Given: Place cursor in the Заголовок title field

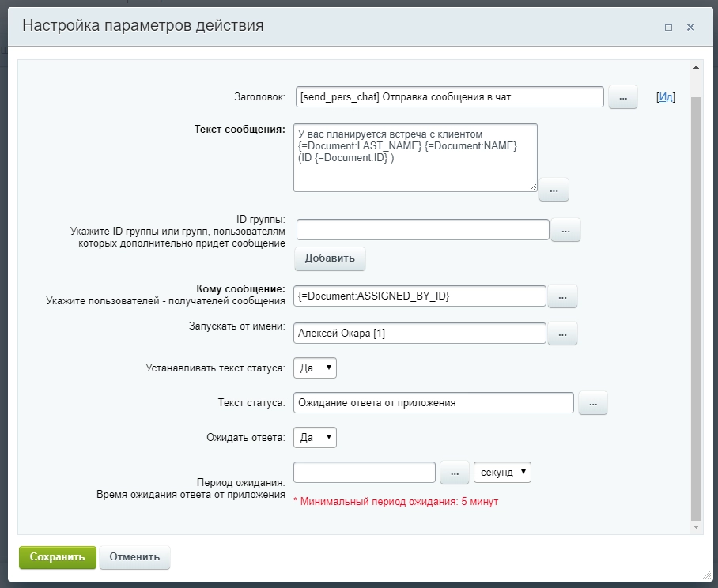Looking at the screenshot, I should tap(451, 96).
